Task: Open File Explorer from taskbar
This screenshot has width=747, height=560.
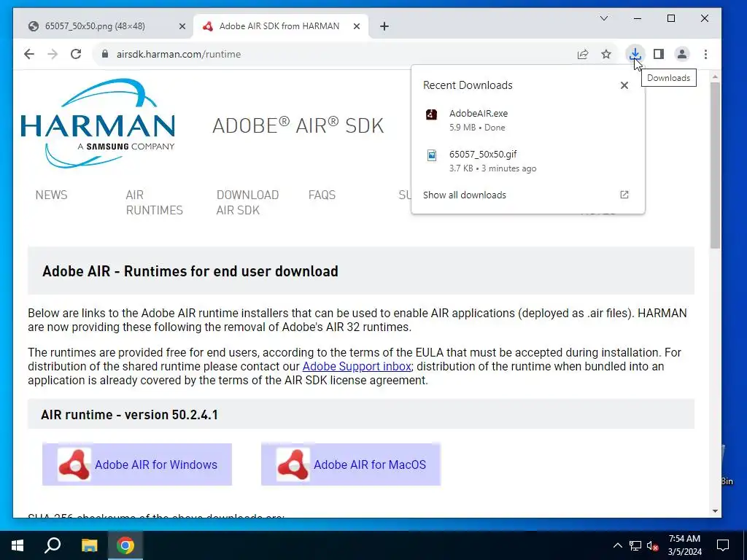Action: coord(89,545)
